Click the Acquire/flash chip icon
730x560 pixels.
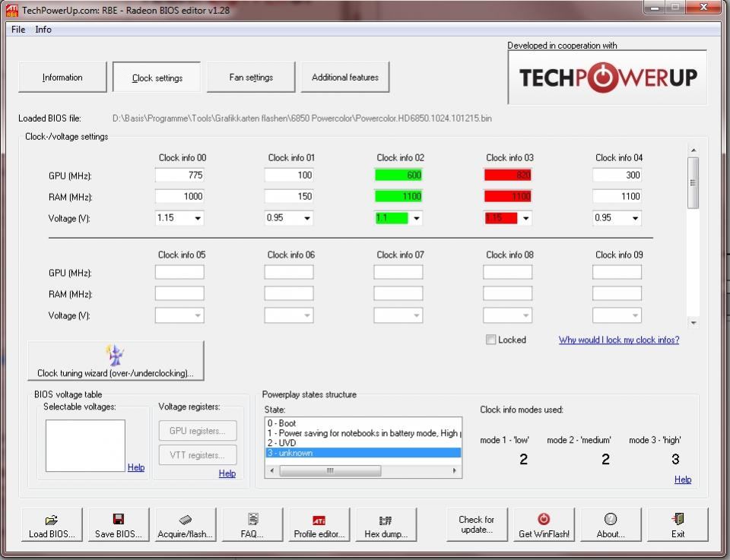click(186, 520)
